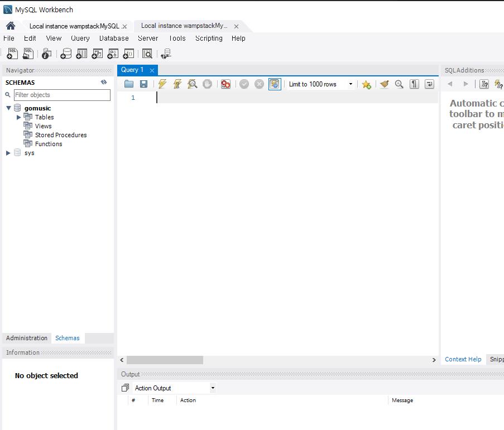Viewport: 504px width, 430px height.
Task: Commit the current transaction
Action: pos(244,84)
